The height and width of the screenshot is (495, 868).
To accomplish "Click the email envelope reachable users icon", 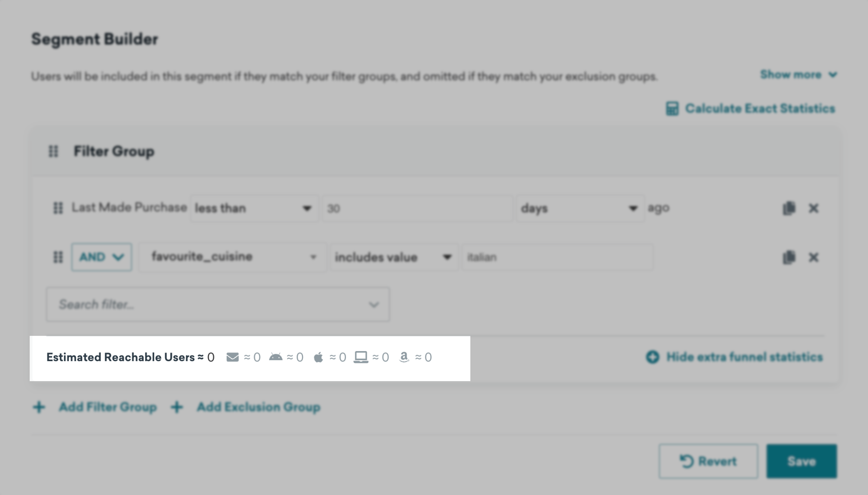I will pos(233,357).
